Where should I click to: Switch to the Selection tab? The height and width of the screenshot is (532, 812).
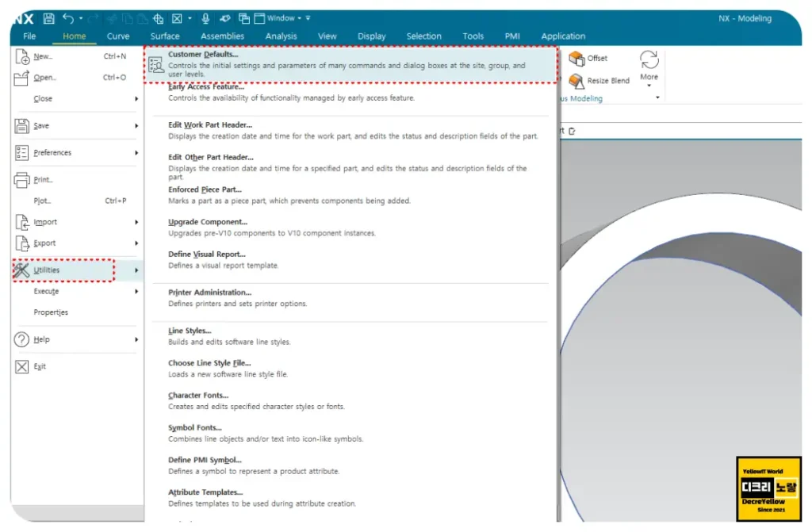point(423,36)
